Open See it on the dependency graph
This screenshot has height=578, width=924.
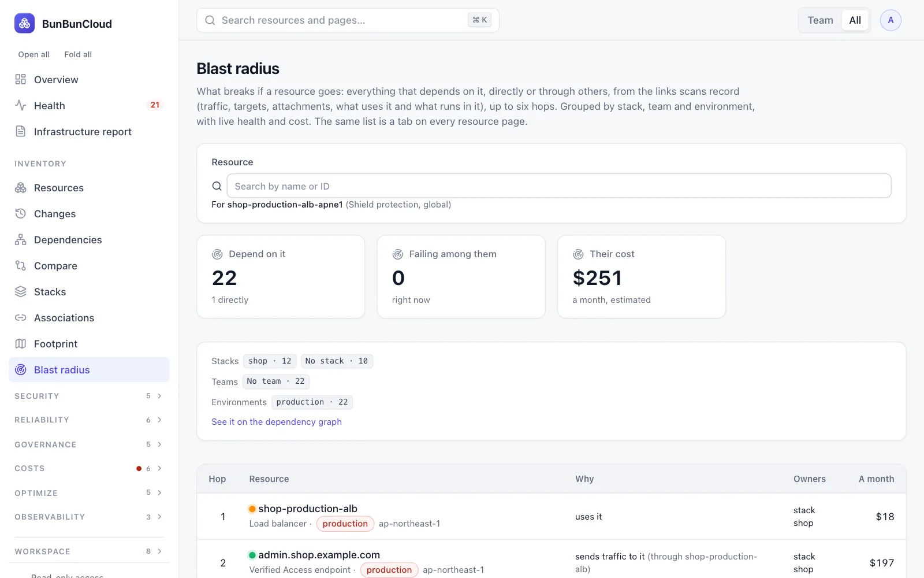pos(277,422)
